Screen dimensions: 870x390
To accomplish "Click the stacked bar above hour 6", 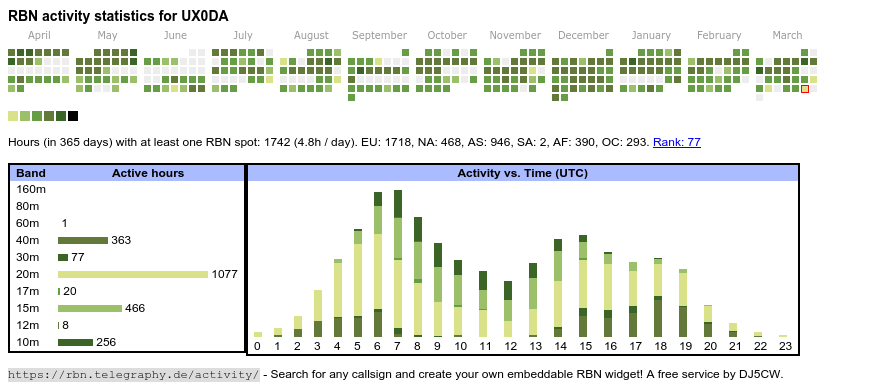I will click(x=378, y=265).
